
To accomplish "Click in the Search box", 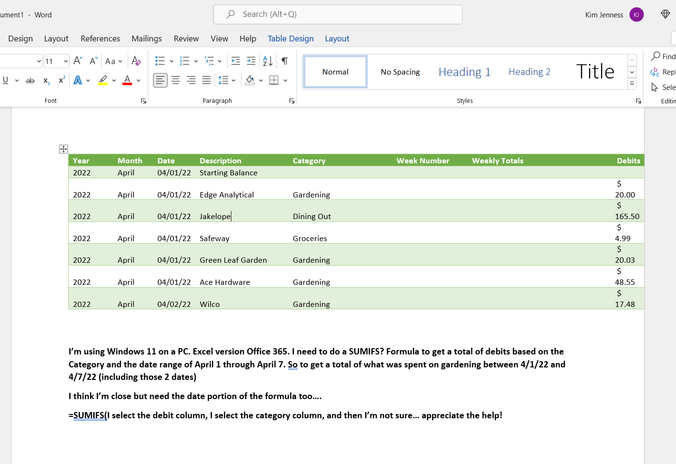I will click(338, 15).
